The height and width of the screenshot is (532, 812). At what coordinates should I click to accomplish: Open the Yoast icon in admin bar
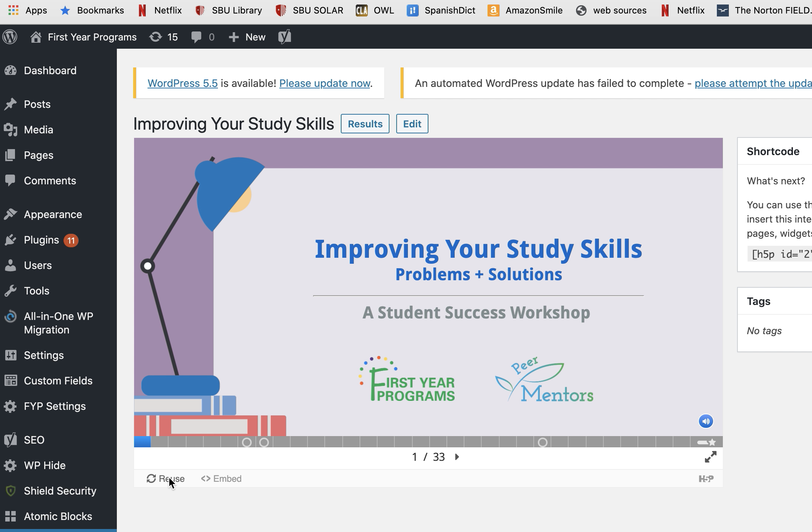tap(285, 37)
